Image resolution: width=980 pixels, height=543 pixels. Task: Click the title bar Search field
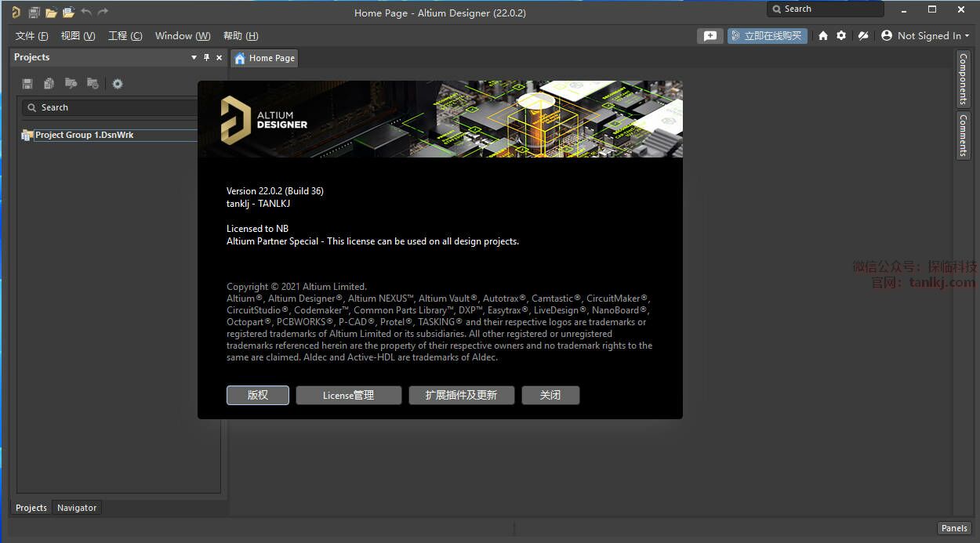tap(826, 9)
